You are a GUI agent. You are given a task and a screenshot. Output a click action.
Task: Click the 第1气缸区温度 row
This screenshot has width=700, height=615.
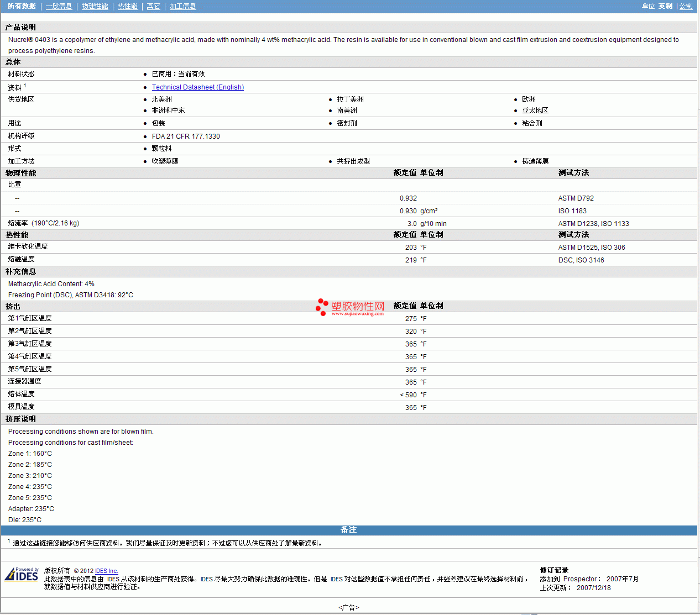pos(349,318)
